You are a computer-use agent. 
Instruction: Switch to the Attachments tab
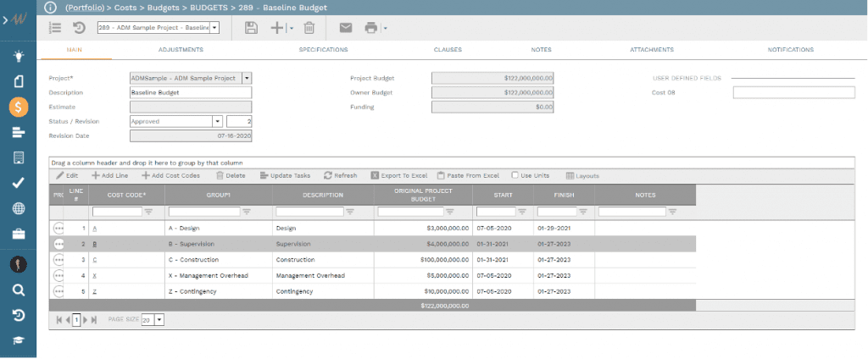pos(652,50)
